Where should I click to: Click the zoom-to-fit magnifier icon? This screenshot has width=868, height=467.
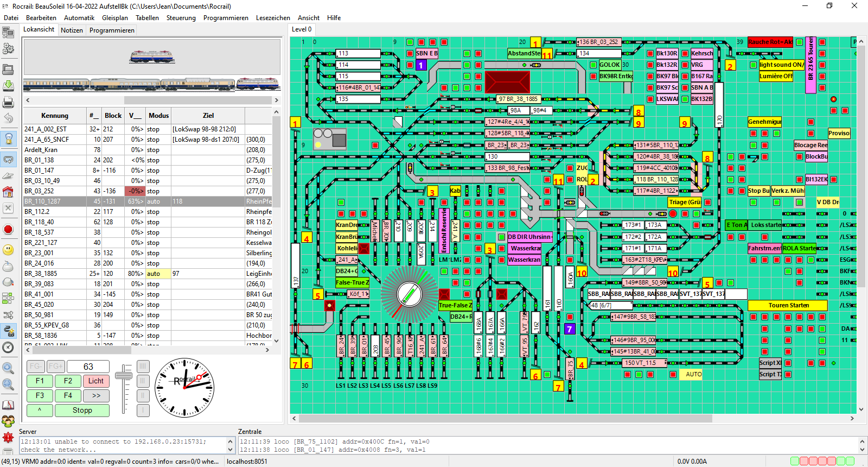pyautogui.click(x=8, y=384)
